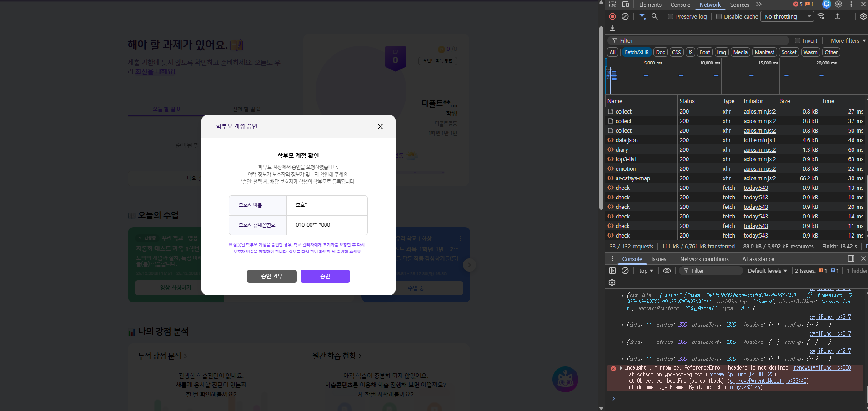This screenshot has width=868, height=411.
Task: Tick the Invert filter checkbox
Action: click(798, 40)
